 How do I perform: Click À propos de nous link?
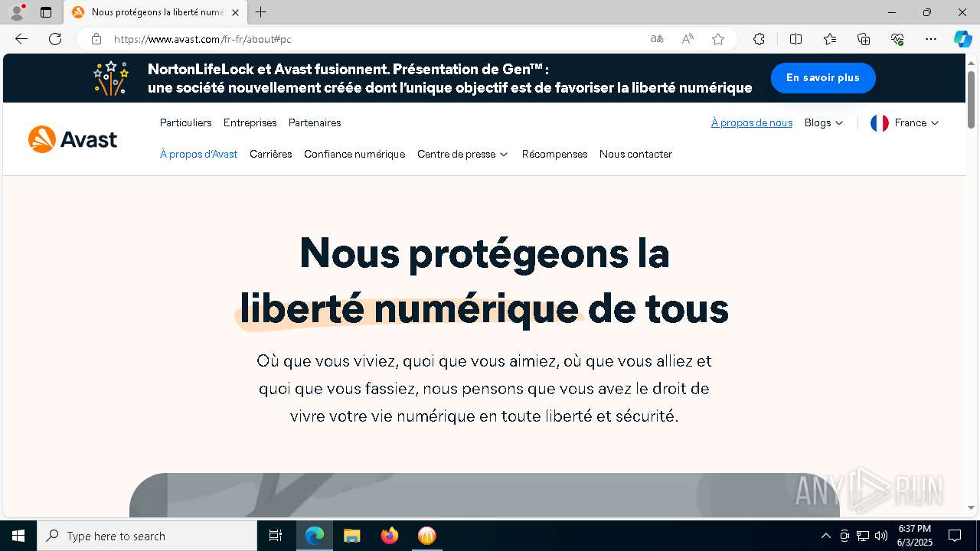[752, 122]
